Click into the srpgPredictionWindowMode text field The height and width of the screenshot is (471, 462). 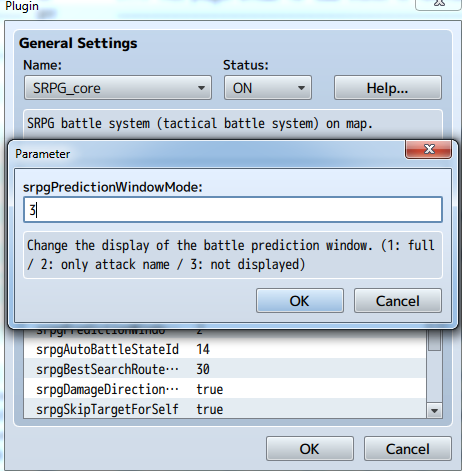pos(233,210)
